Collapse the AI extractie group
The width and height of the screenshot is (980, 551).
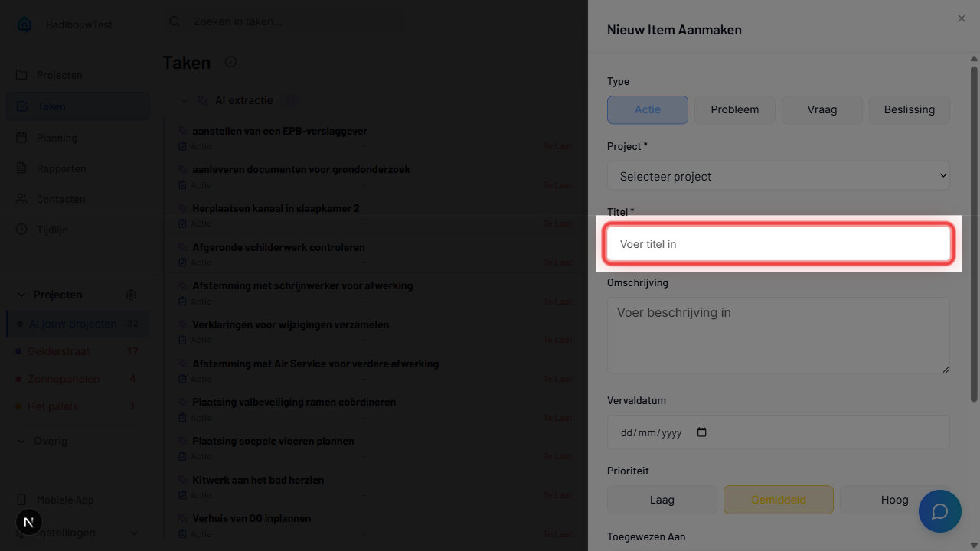184,100
